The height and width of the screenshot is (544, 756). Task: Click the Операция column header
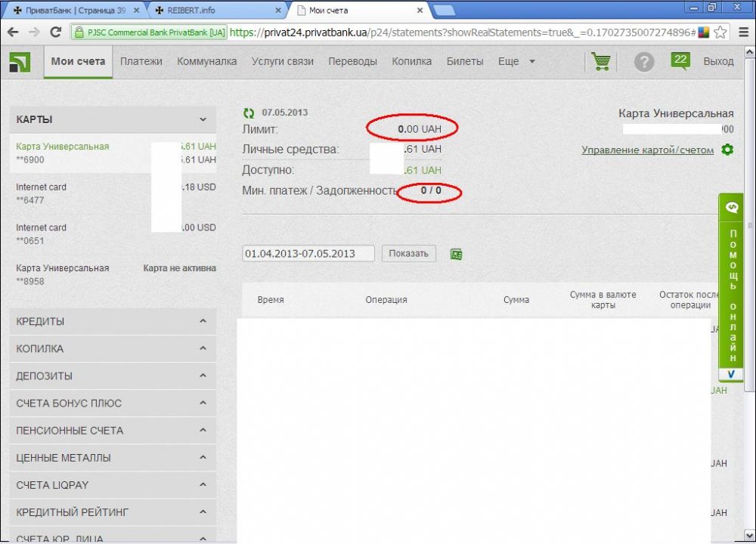coord(386,300)
